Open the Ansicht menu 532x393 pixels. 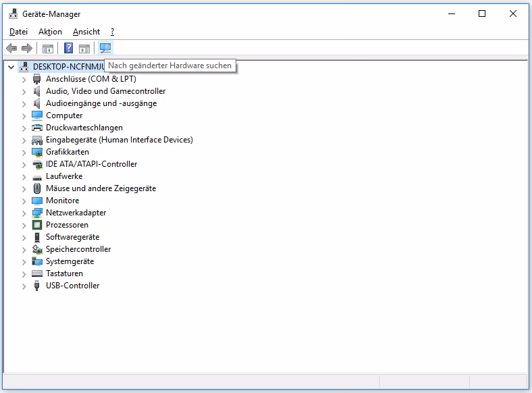coord(86,32)
